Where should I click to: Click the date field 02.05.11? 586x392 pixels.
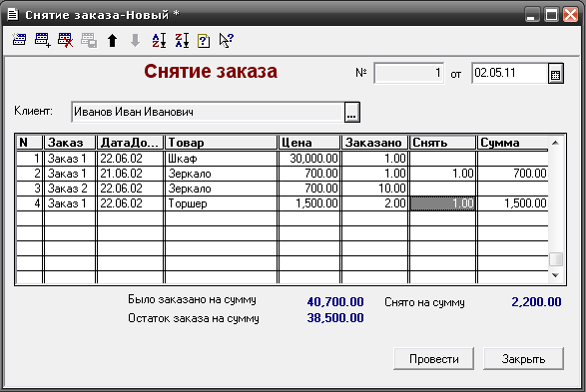pyautogui.click(x=510, y=73)
